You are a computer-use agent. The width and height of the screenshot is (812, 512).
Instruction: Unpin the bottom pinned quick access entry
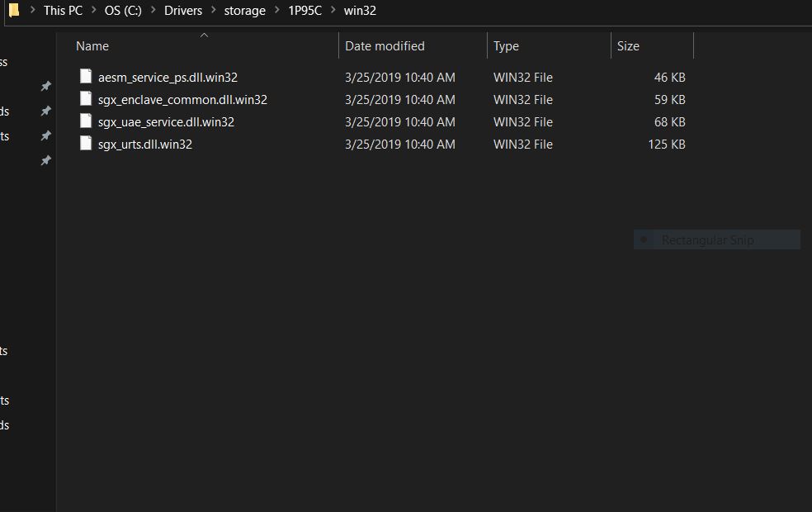click(45, 160)
